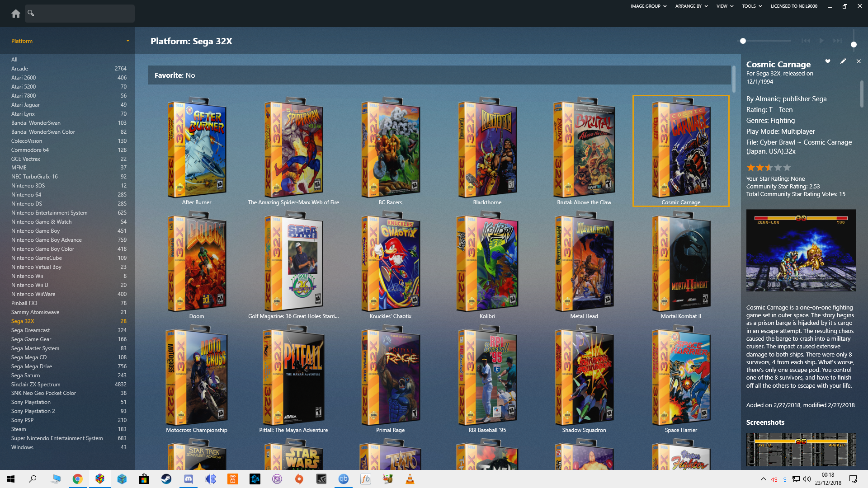Select Windows platform in sidebar
868x488 pixels.
[69, 447]
